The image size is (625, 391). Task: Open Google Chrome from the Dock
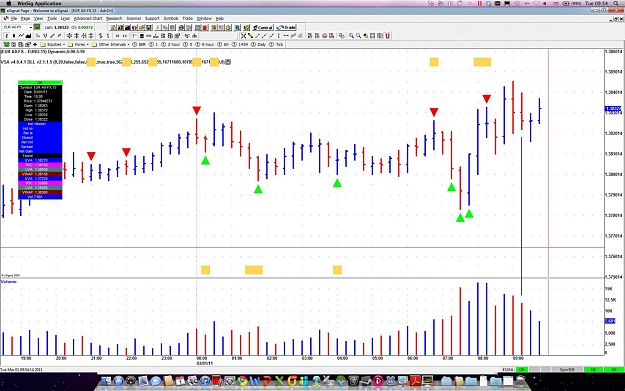[242, 381]
